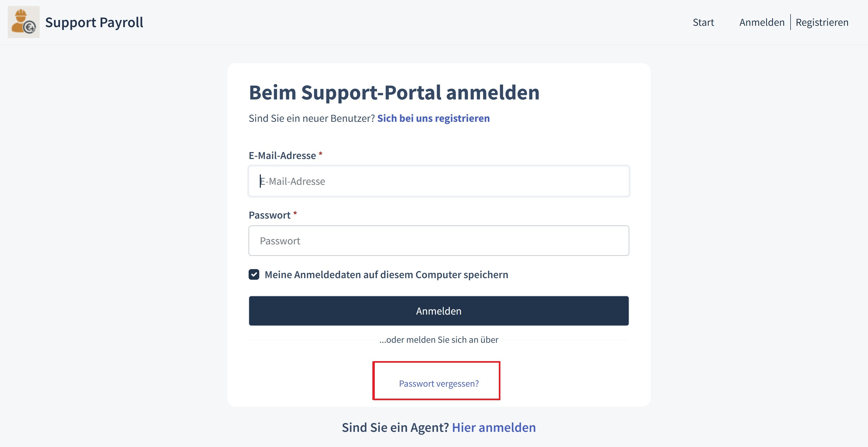The height and width of the screenshot is (447, 868).
Task: Click into the Passwort input field
Action: point(438,241)
